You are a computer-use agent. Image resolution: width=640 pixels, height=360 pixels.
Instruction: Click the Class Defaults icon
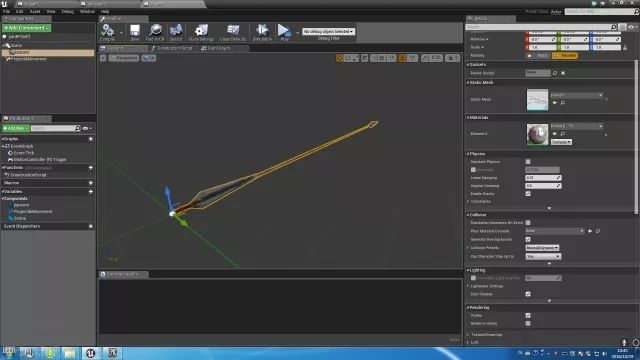[x=233, y=32]
